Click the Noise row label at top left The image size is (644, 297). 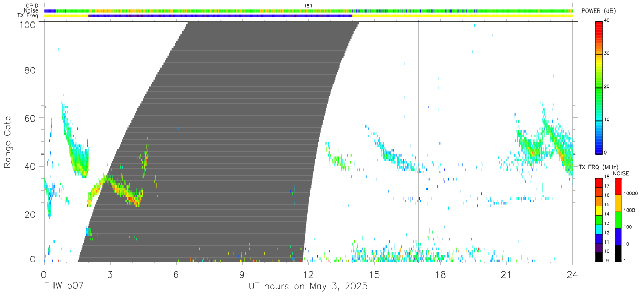tap(31, 10)
